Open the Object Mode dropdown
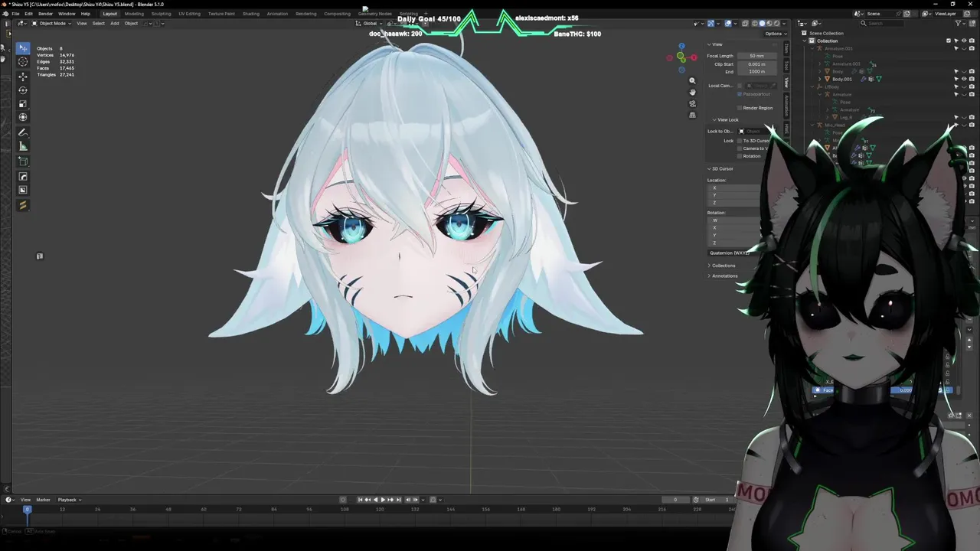The width and height of the screenshot is (980, 551). pyautogui.click(x=51, y=23)
